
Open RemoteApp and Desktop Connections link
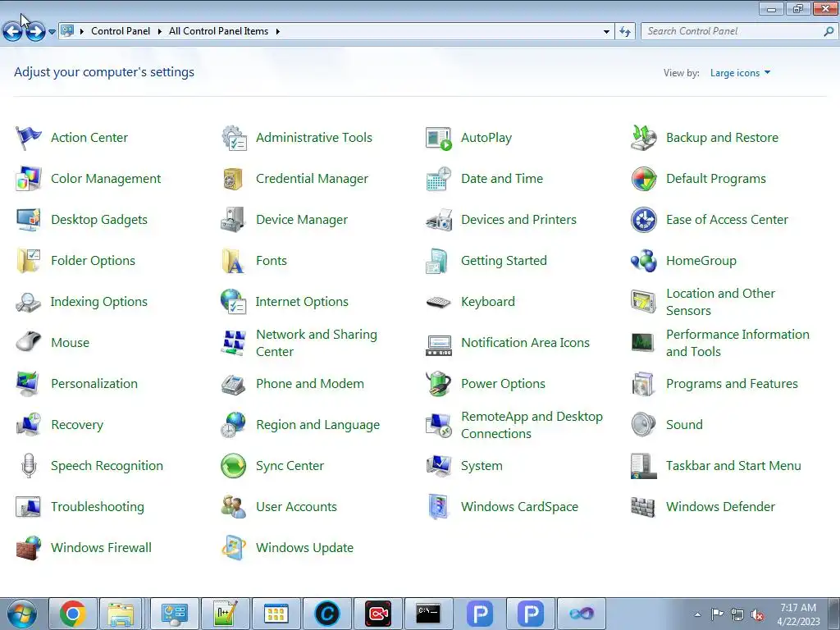point(532,425)
